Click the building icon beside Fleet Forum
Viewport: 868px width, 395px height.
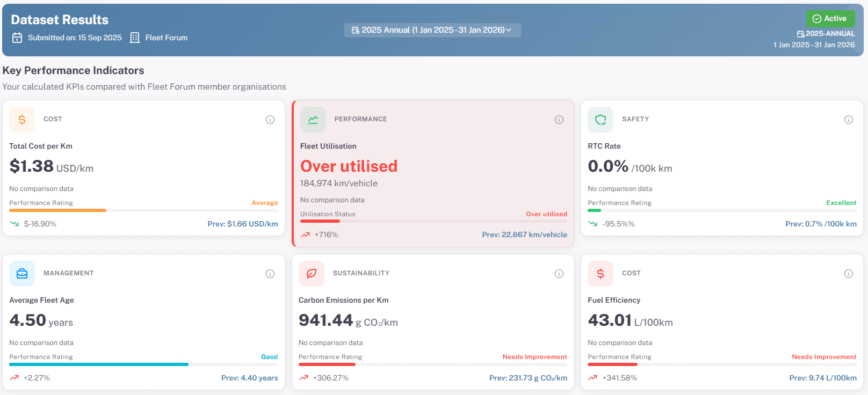(x=135, y=38)
